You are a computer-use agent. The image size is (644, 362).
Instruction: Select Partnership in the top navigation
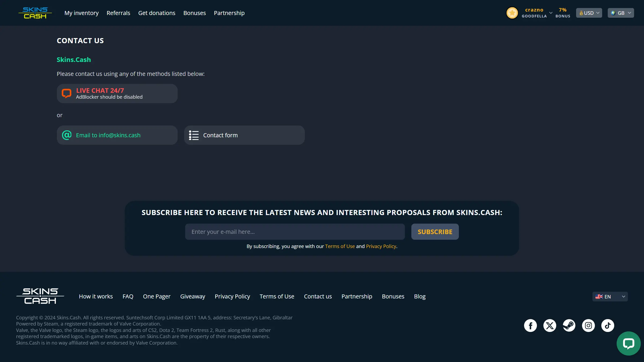click(x=229, y=13)
